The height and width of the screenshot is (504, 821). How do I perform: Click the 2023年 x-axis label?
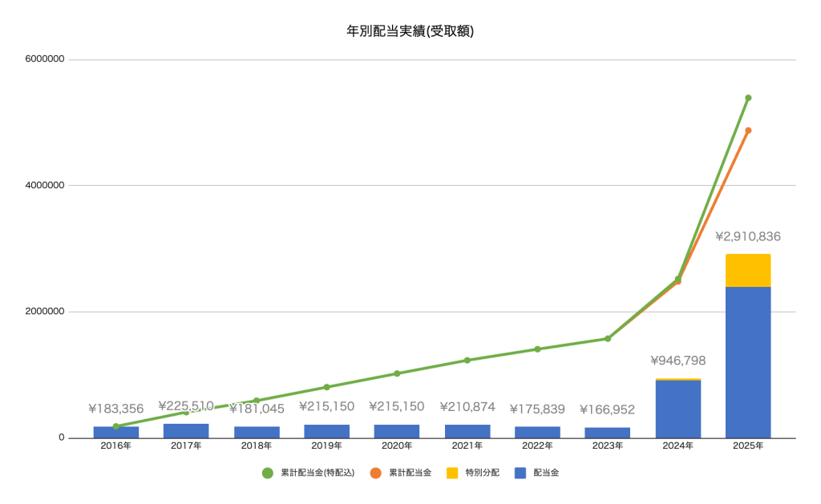608,446
